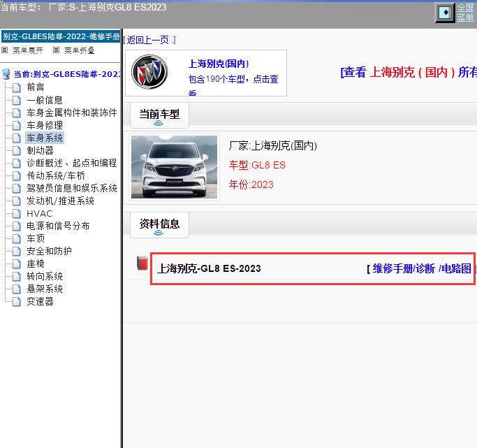Open the 电源和信号分布 chapter
477x448 pixels.
[x=58, y=226]
